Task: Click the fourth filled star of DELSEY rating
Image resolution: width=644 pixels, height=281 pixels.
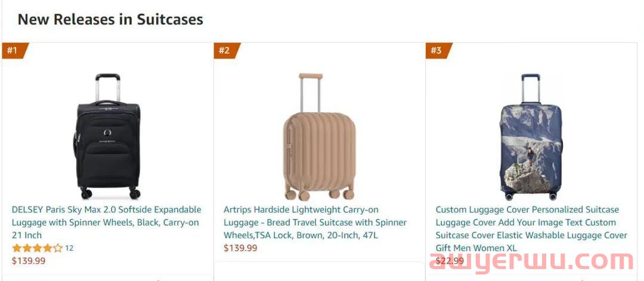Action: 48,248
